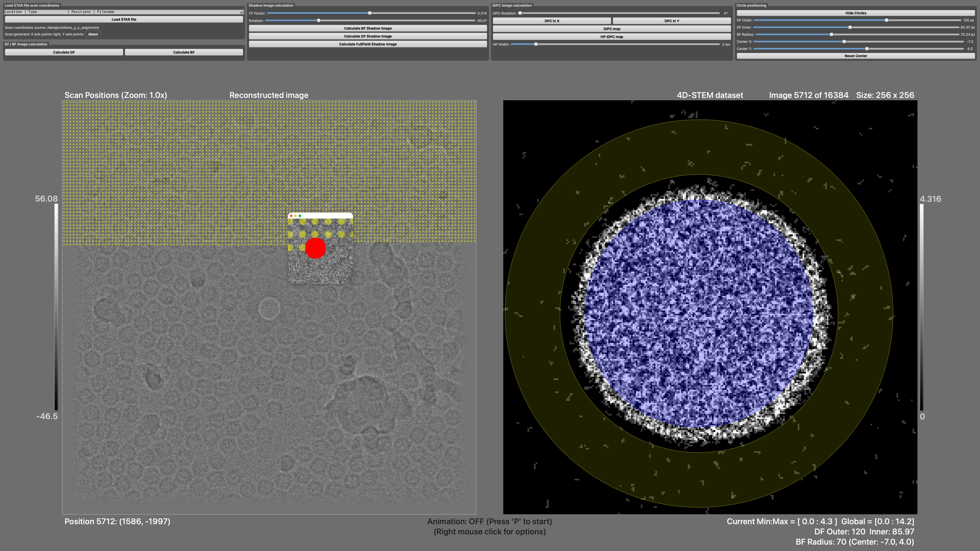980x551 pixels.
Task: Click the 'Image 5712 of 16384' text
Action: 808,95
